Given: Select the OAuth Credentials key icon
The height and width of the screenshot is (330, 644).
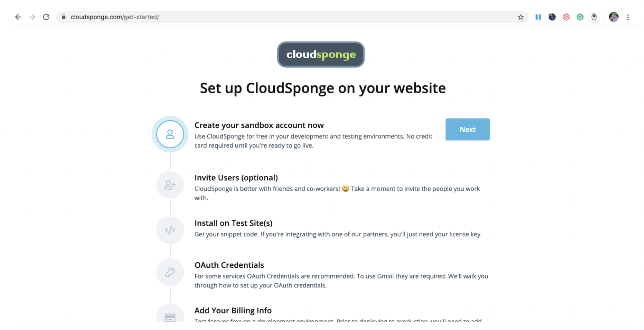Looking at the screenshot, I should coord(170,272).
